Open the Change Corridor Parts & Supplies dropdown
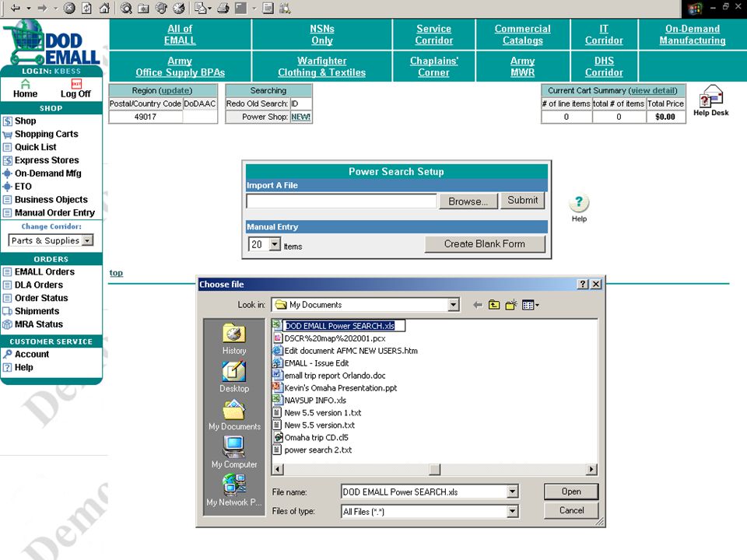The height and width of the screenshot is (560, 747). pyautogui.click(x=87, y=240)
